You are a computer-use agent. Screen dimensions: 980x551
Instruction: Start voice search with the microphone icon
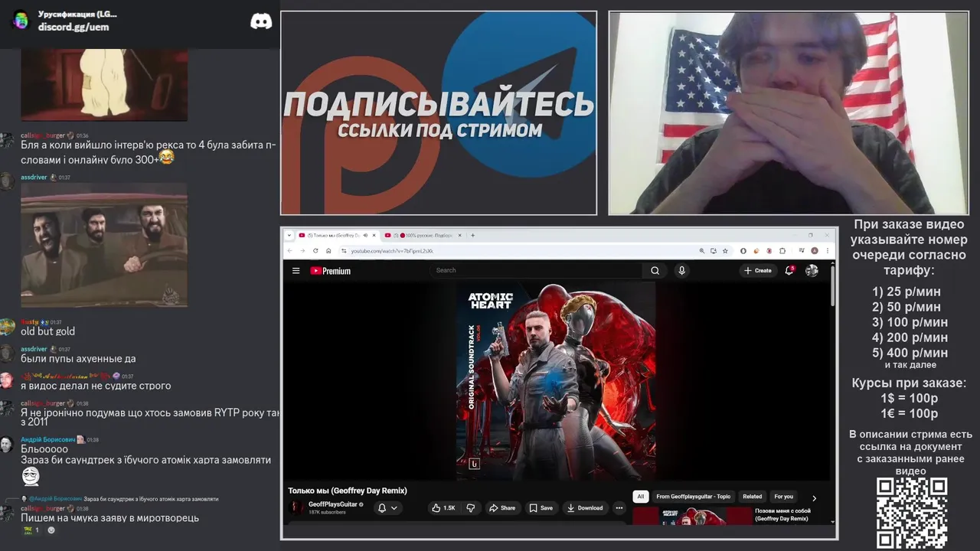[x=681, y=270]
